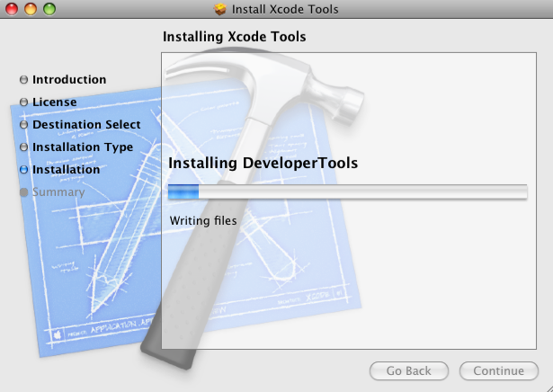Select the Destination Select step label
The height and width of the screenshot is (392, 553).
[x=86, y=125]
